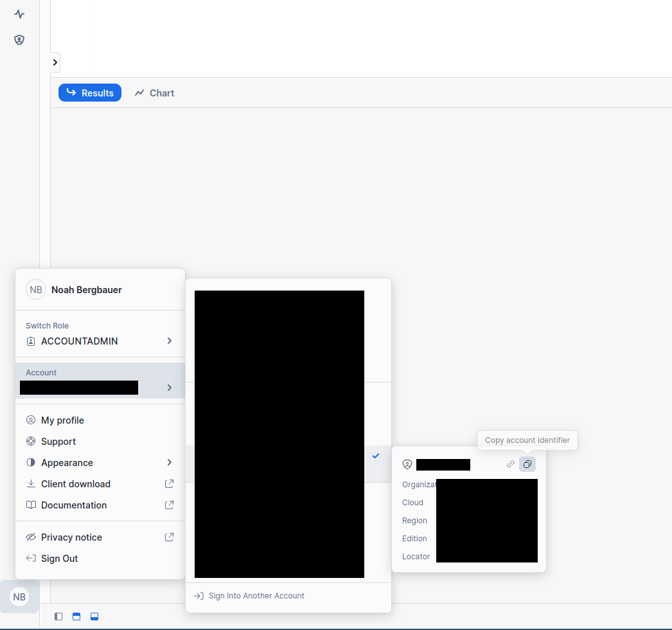Sign Out of the current session
This screenshot has width=672, height=630.
[x=59, y=559]
